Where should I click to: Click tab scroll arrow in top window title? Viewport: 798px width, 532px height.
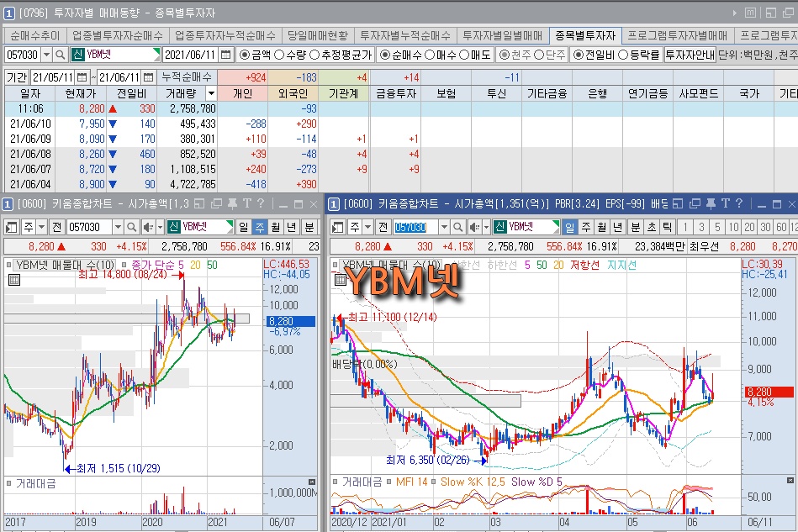pos(734,13)
